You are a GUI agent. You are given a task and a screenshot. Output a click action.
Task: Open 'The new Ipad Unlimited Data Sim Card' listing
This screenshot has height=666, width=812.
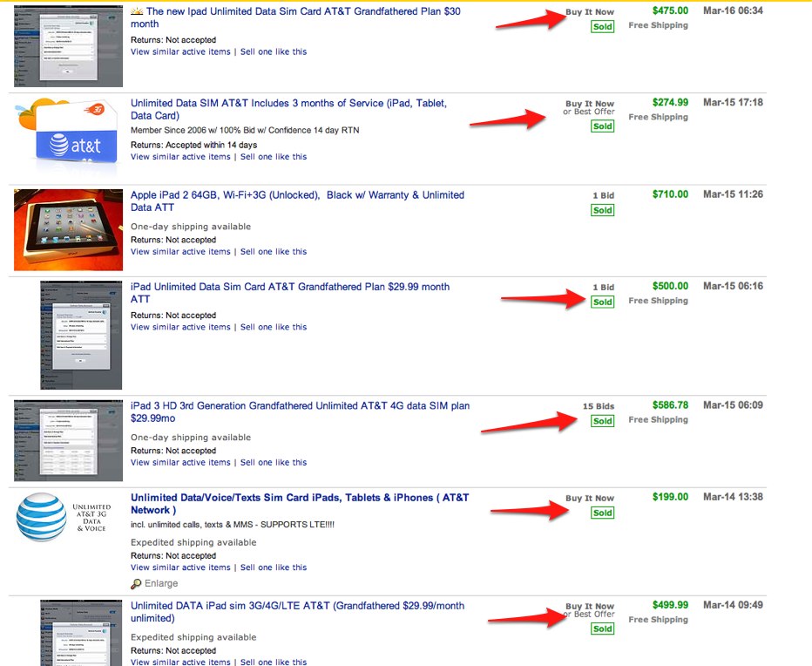295,17
